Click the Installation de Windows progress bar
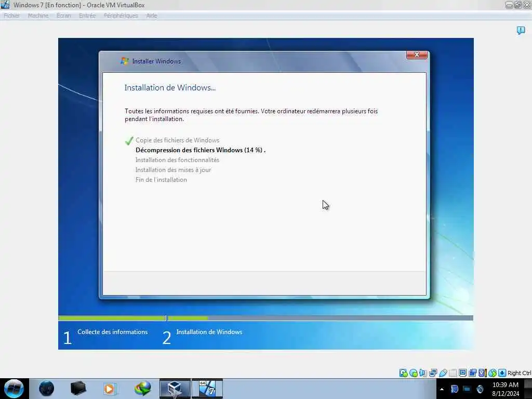Screen dimensions: 532x399 click(320, 318)
